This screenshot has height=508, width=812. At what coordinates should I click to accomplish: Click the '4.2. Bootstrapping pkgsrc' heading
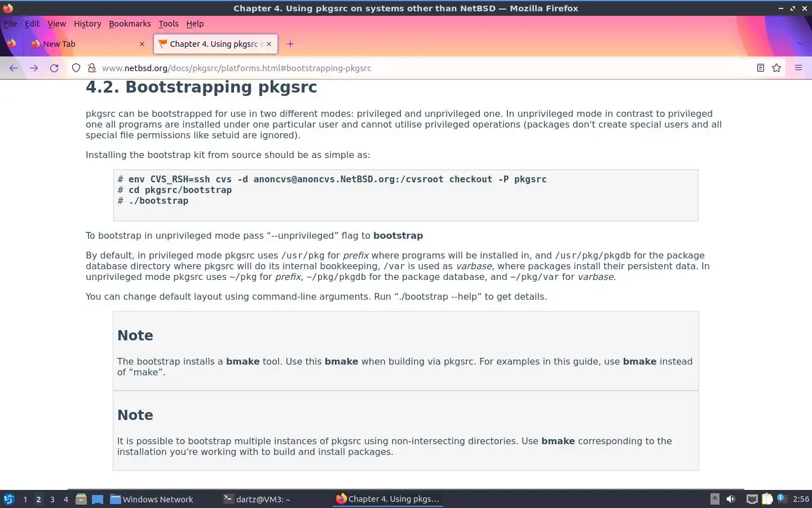coord(201,87)
